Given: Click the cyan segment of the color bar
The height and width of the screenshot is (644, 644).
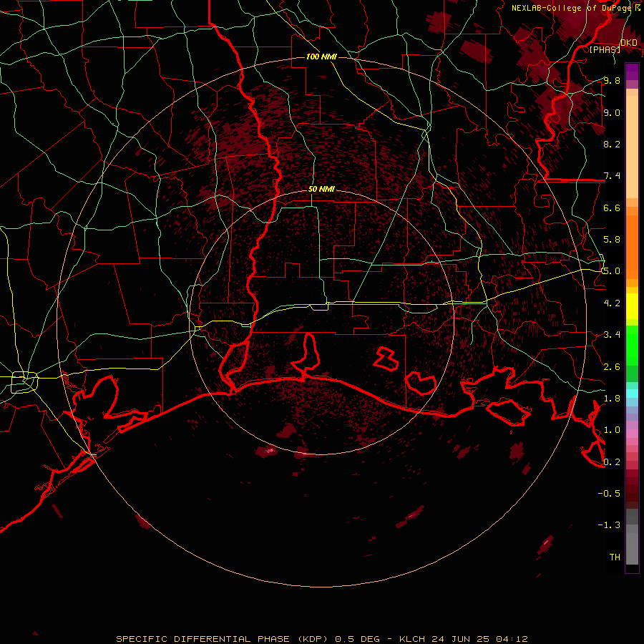Looking at the screenshot, I should point(632,394).
